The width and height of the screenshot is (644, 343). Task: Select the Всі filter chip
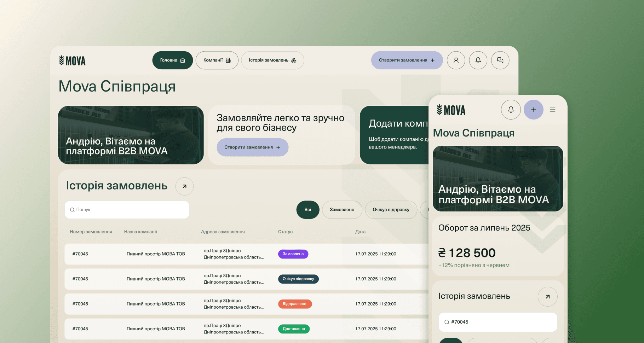point(307,210)
